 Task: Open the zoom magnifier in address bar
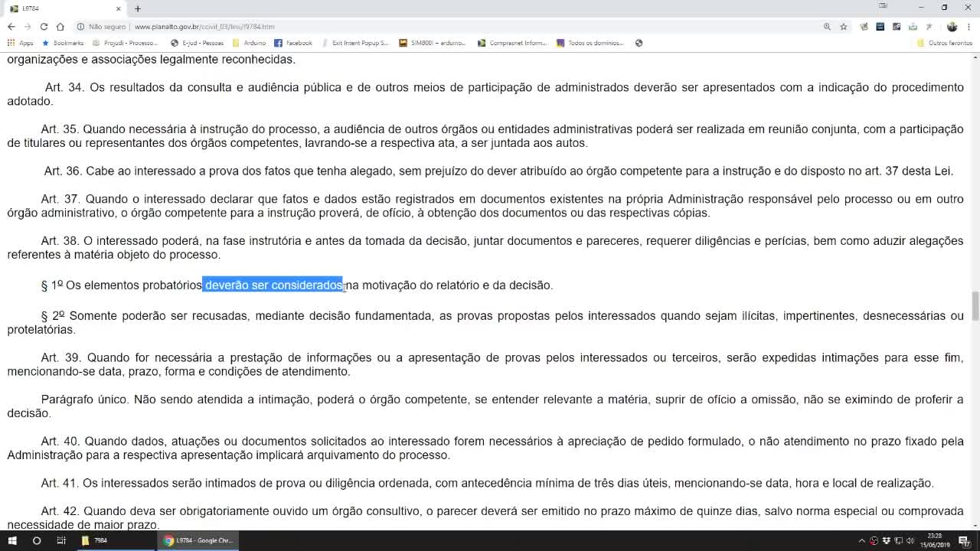827,27
